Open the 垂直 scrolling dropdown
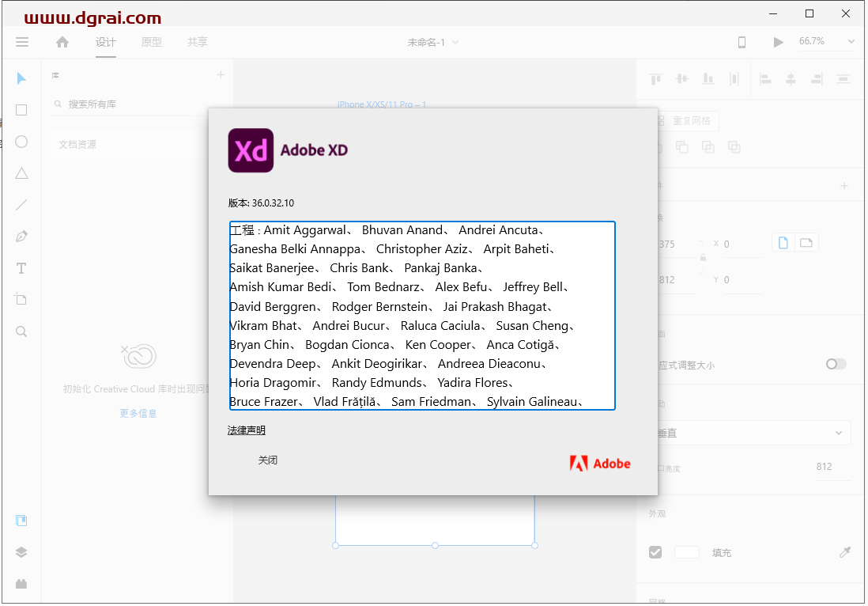The image size is (868, 606). point(753,434)
